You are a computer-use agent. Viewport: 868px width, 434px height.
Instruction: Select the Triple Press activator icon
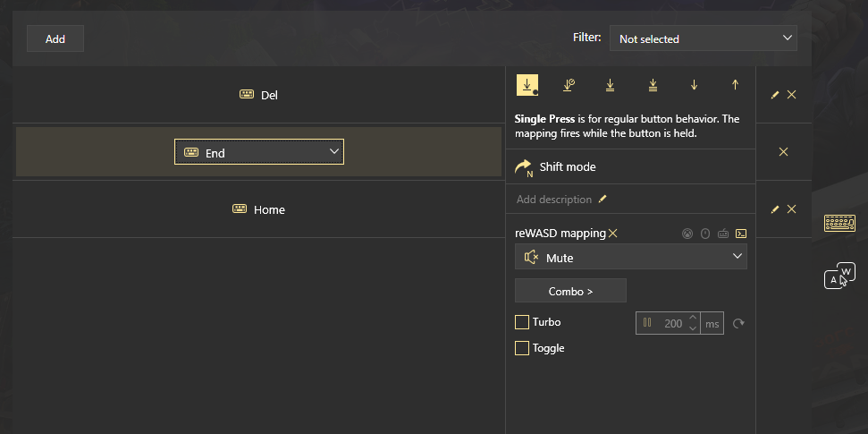pyautogui.click(x=653, y=85)
